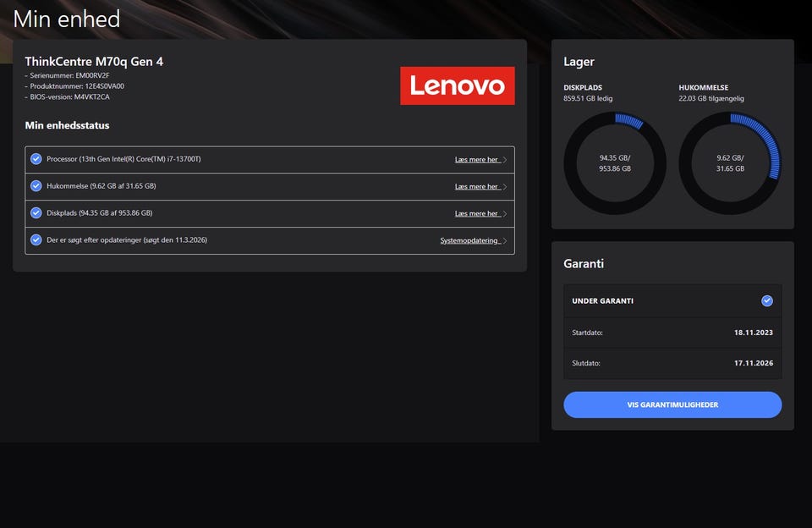Open 'Læs mere her' link for Diskplads

click(x=477, y=213)
